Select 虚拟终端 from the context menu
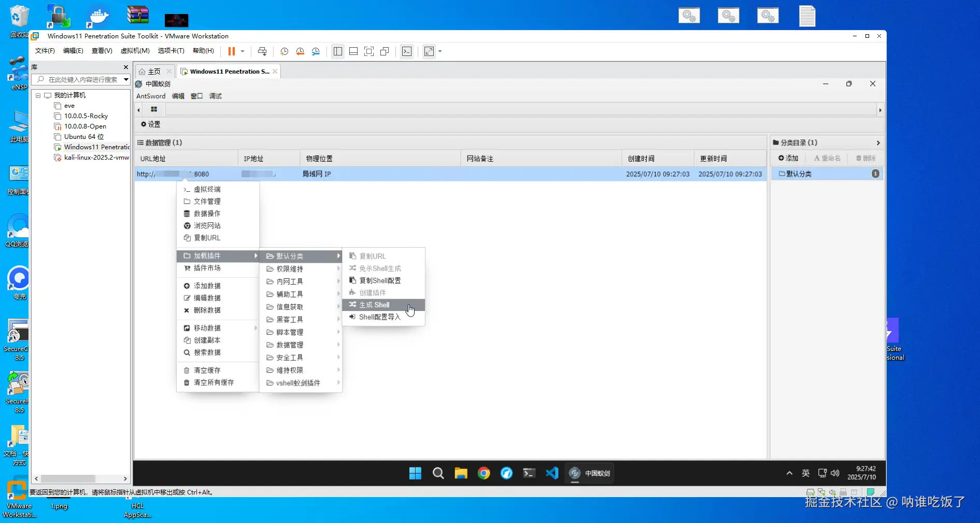This screenshot has width=980, height=523. 218,189
